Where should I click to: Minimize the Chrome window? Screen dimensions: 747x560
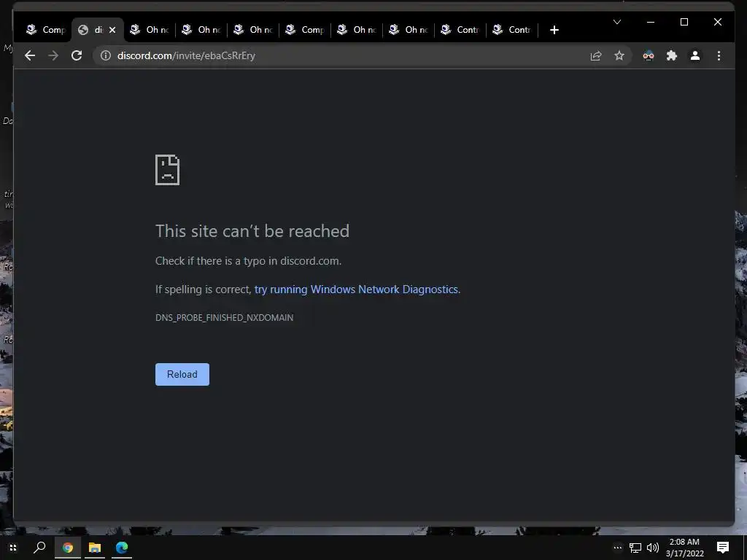pos(651,22)
